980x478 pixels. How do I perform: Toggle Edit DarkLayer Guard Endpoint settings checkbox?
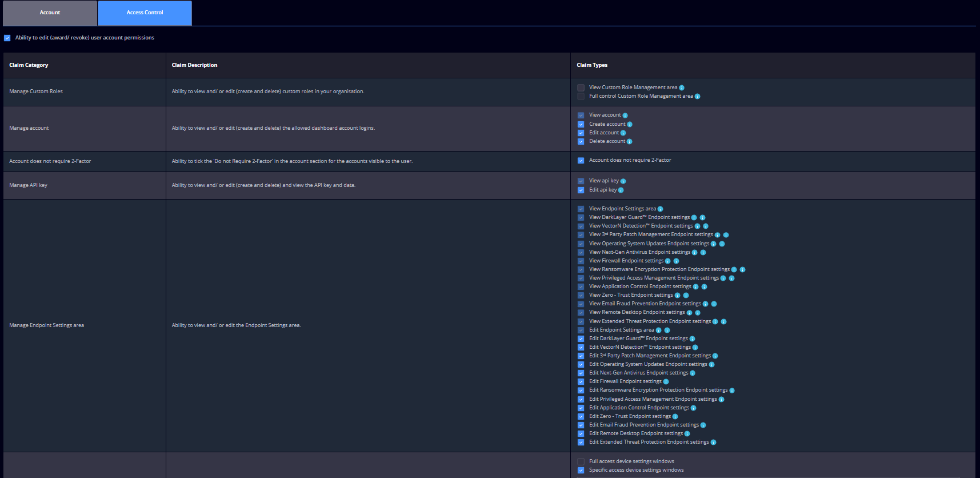click(x=581, y=339)
